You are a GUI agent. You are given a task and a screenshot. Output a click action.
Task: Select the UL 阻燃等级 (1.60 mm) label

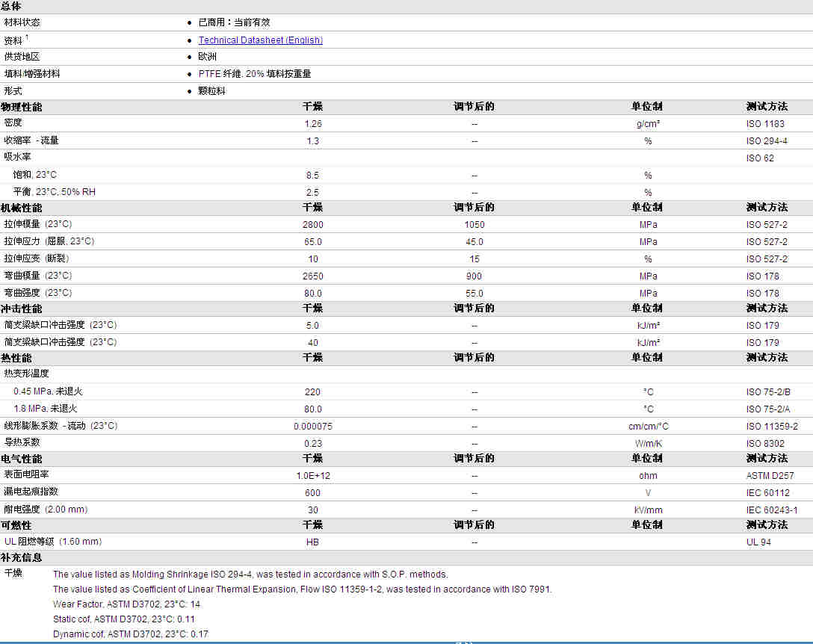pos(53,542)
